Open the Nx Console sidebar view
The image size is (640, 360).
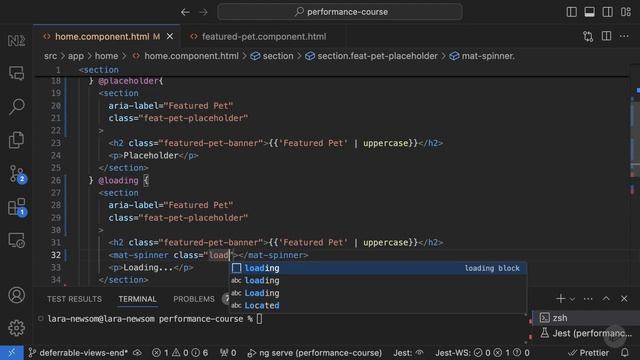[x=16, y=40]
